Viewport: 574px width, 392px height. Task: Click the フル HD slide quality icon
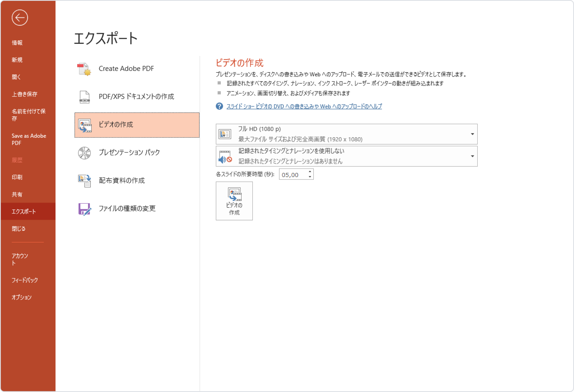(225, 134)
